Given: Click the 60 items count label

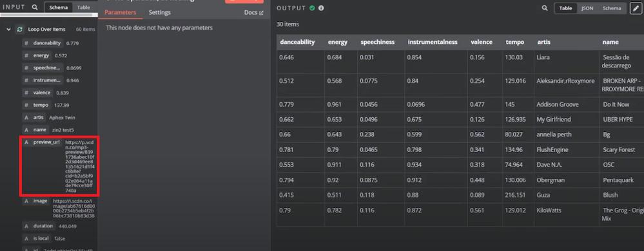Looking at the screenshot, I should pos(86,29).
